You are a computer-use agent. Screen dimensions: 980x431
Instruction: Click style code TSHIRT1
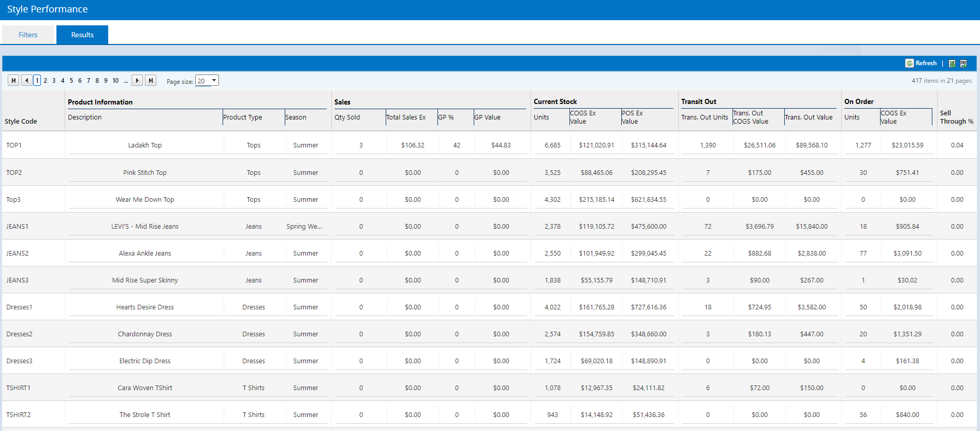pyautogui.click(x=18, y=388)
